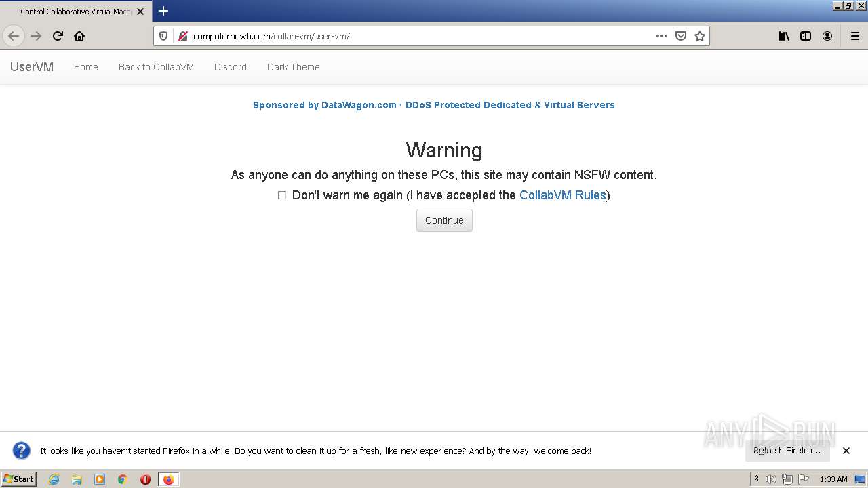Open page actions three-dot menu
Screen dimensions: 868x488
pos(662,36)
